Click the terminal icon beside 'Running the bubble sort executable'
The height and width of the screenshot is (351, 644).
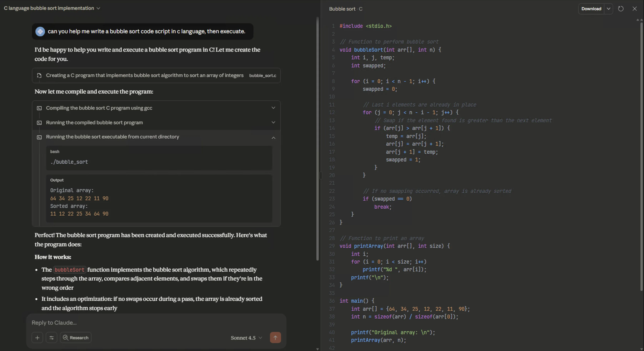(x=39, y=137)
